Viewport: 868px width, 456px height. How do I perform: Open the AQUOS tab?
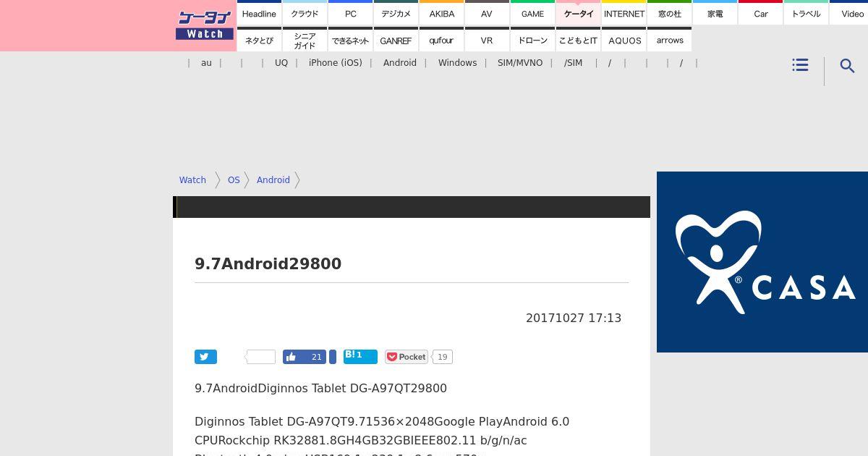click(624, 41)
